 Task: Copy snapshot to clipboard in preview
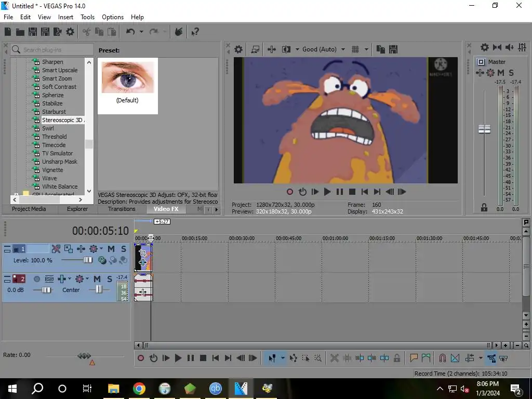pos(381,49)
